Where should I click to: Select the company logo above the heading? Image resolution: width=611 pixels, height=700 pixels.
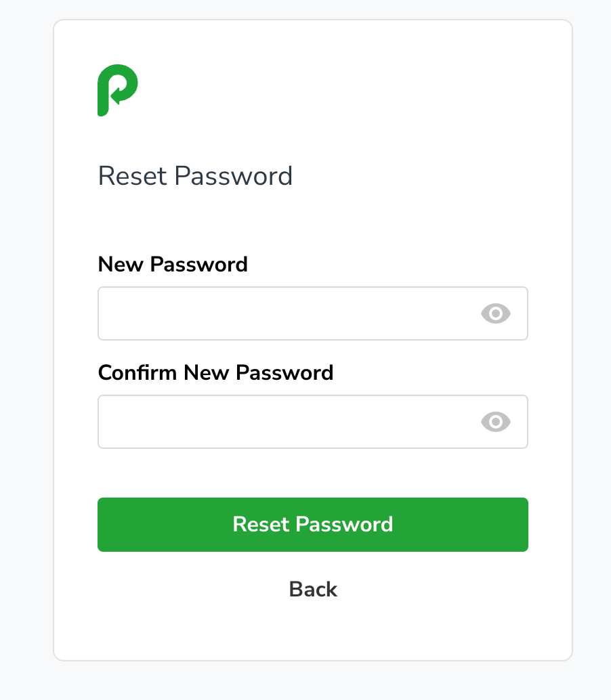click(117, 90)
